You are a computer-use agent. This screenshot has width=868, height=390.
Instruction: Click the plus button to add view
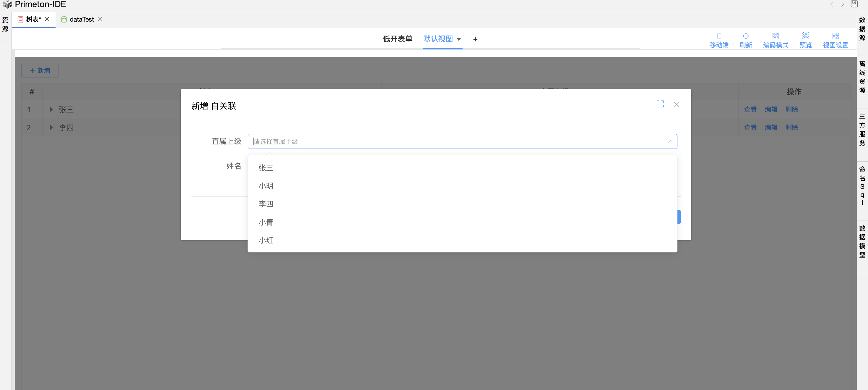tap(475, 39)
